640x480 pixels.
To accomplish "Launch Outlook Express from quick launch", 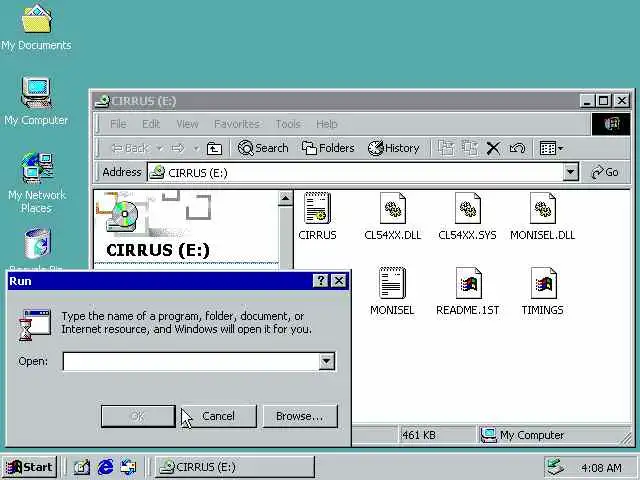I will pos(128,467).
